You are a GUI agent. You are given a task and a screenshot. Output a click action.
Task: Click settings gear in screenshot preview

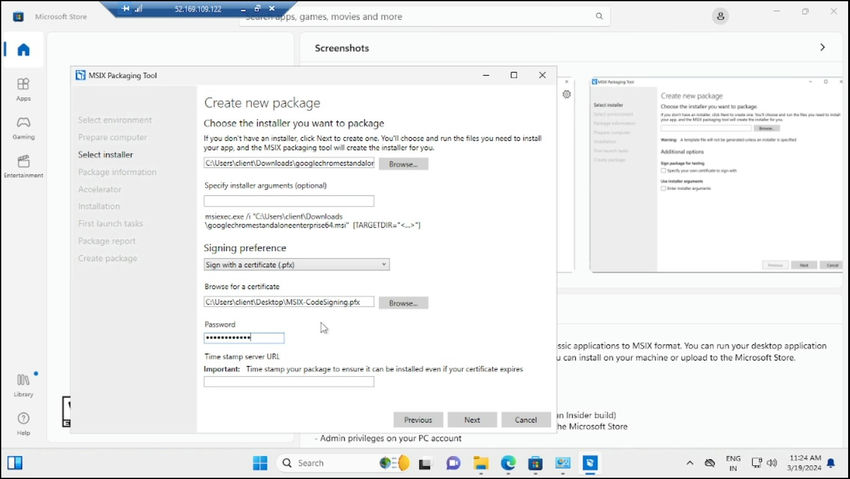point(566,94)
